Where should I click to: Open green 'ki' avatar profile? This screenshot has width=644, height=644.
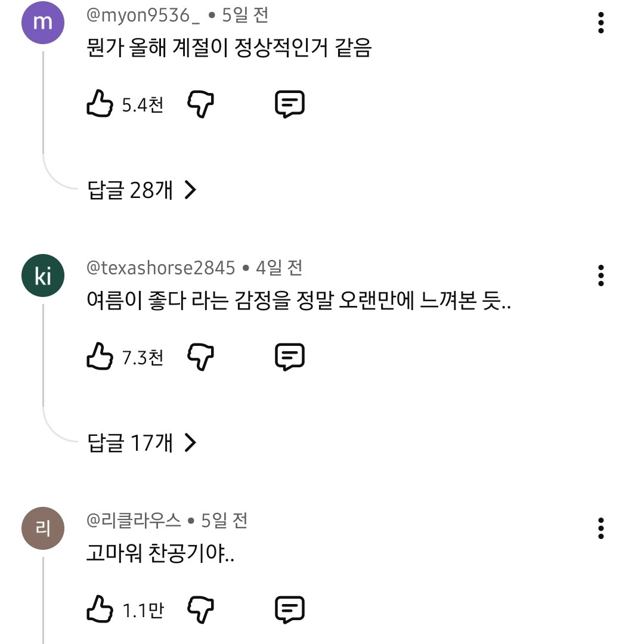point(43,275)
